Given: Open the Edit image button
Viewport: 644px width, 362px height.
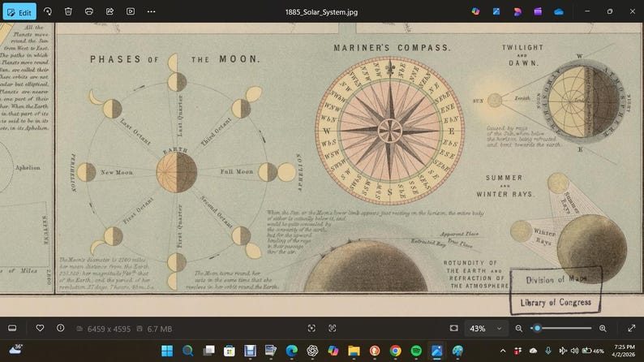Looking at the screenshot, I should click(x=19, y=12).
